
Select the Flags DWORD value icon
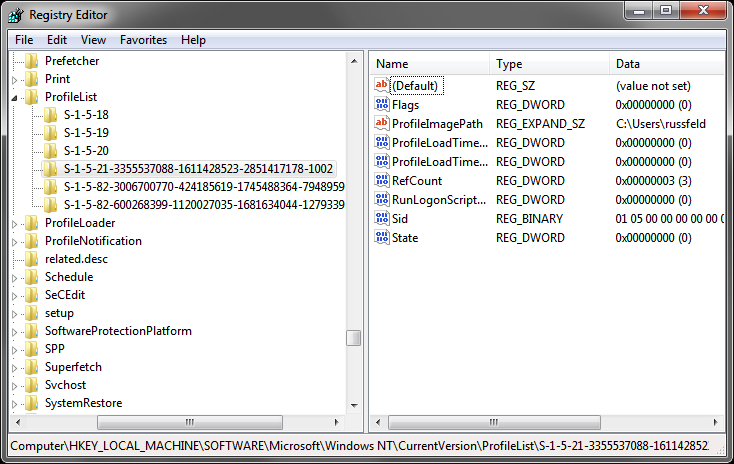point(381,105)
